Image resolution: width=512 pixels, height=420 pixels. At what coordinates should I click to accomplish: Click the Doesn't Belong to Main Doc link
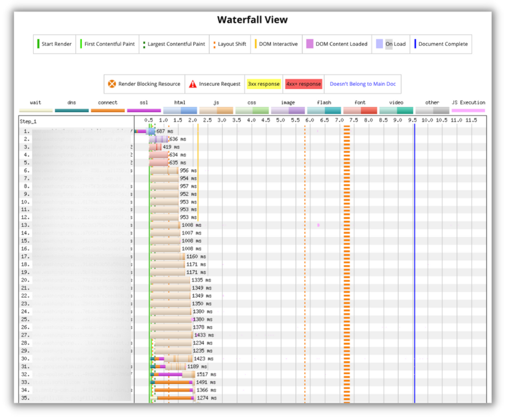[362, 84]
